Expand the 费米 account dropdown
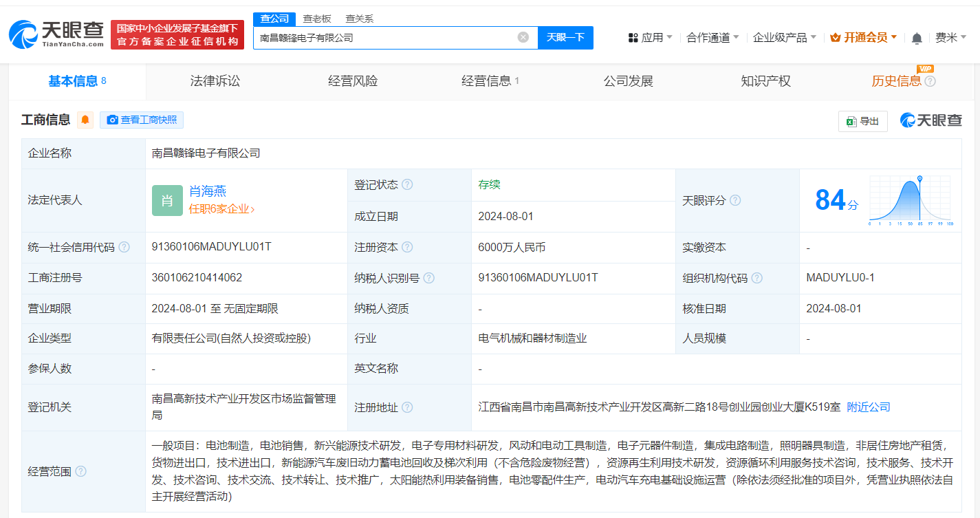 point(951,38)
